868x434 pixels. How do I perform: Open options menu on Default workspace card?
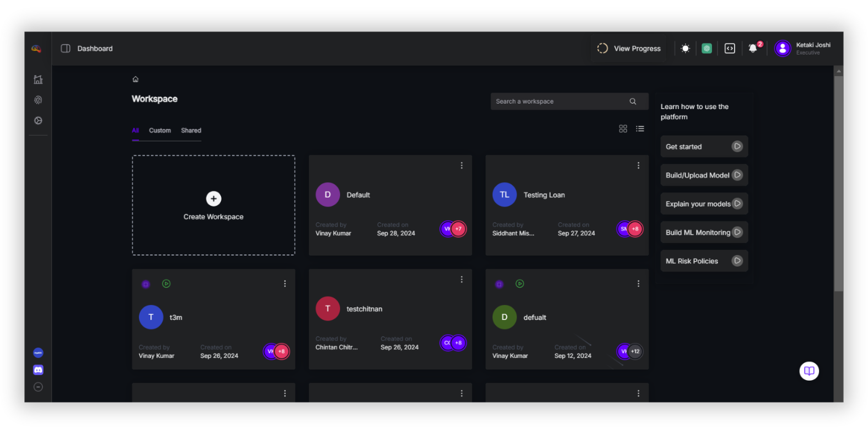[461, 165]
